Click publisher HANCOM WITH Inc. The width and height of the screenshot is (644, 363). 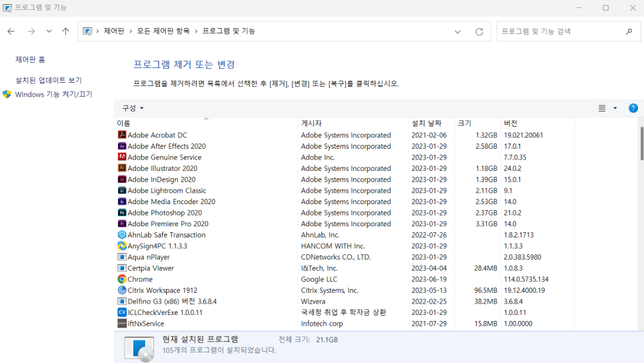point(333,246)
